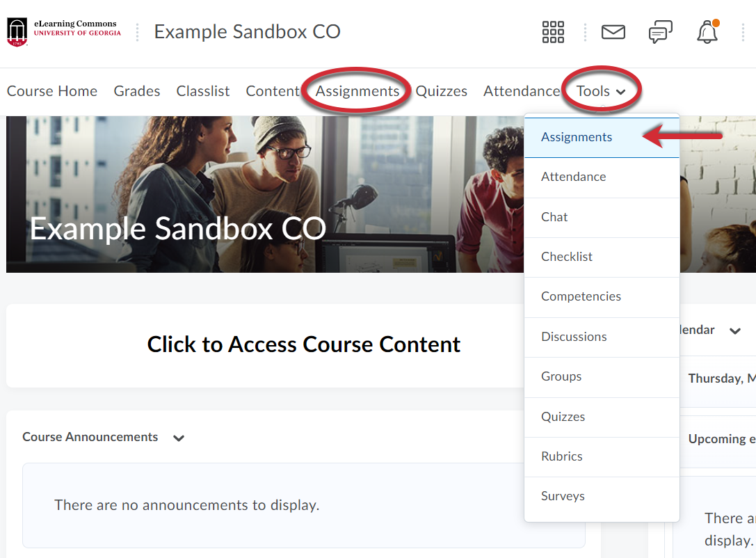The image size is (756, 558).
Task: Select Competencies in the Tools menu
Action: click(x=581, y=296)
